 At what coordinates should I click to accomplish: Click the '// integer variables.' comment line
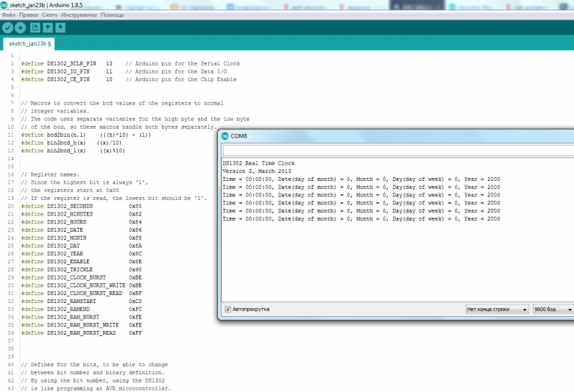(x=55, y=111)
